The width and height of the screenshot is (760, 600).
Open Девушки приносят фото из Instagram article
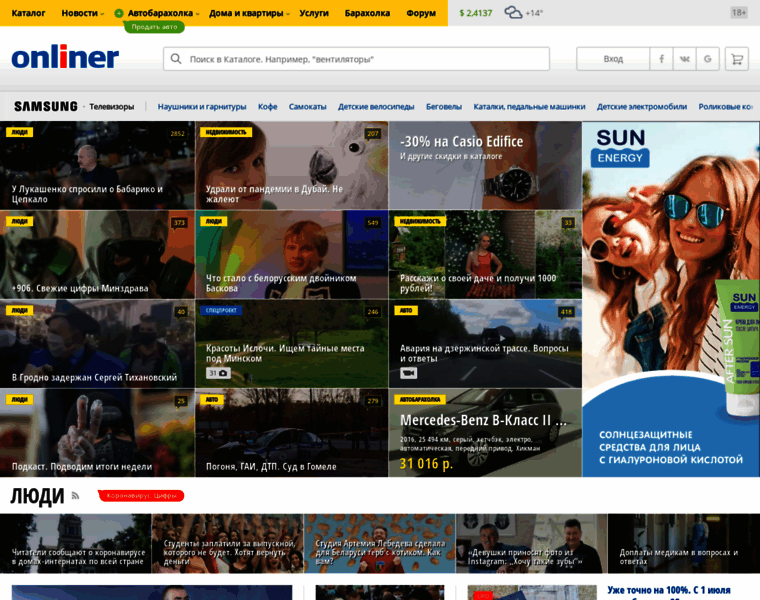point(531,543)
